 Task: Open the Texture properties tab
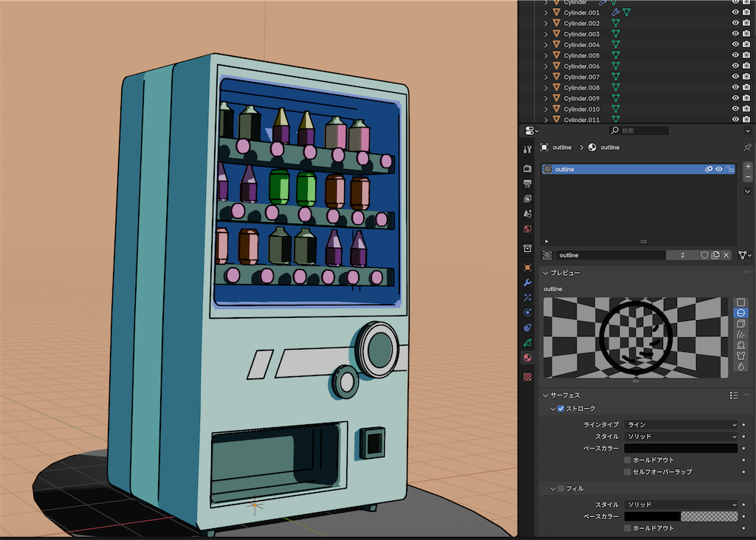pos(527,377)
